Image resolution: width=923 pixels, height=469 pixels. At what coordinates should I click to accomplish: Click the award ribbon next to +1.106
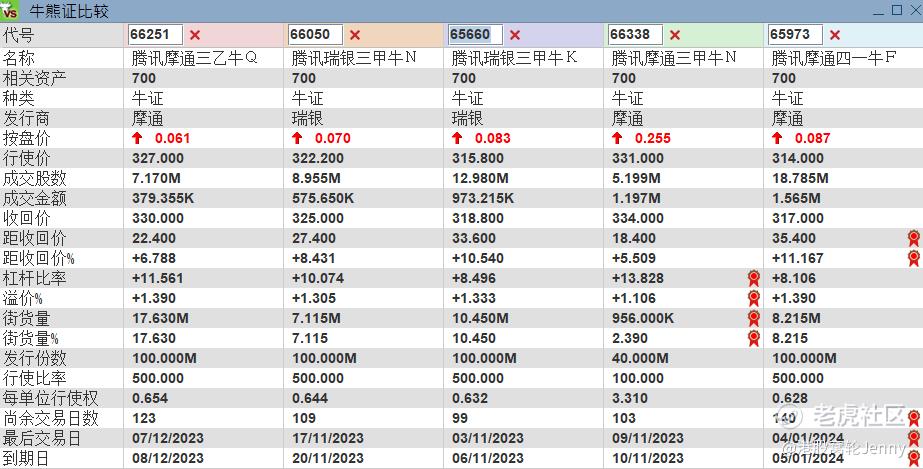click(753, 298)
